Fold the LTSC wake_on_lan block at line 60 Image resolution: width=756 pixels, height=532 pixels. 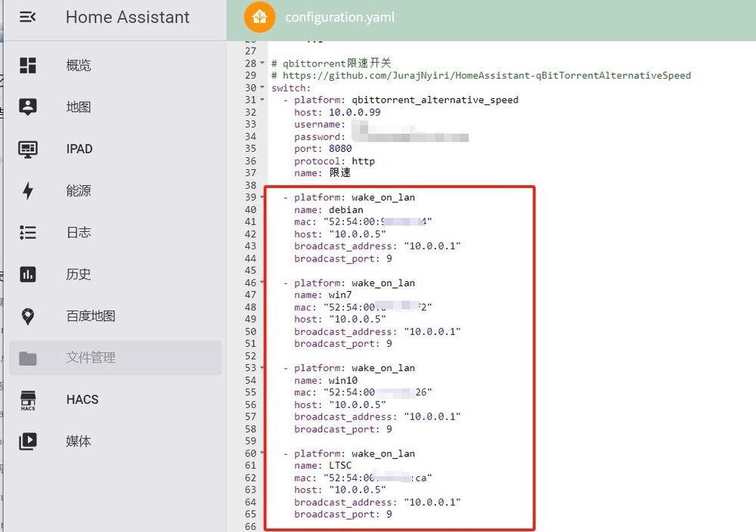pyautogui.click(x=262, y=453)
